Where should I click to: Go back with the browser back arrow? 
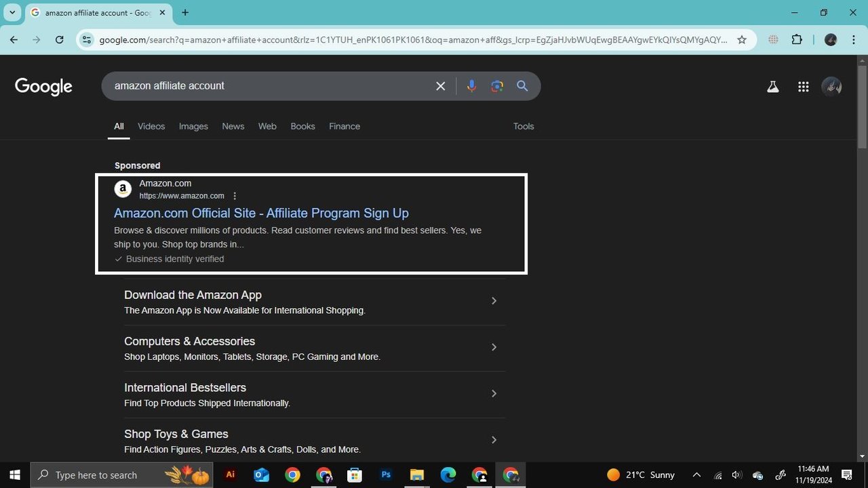coord(14,40)
